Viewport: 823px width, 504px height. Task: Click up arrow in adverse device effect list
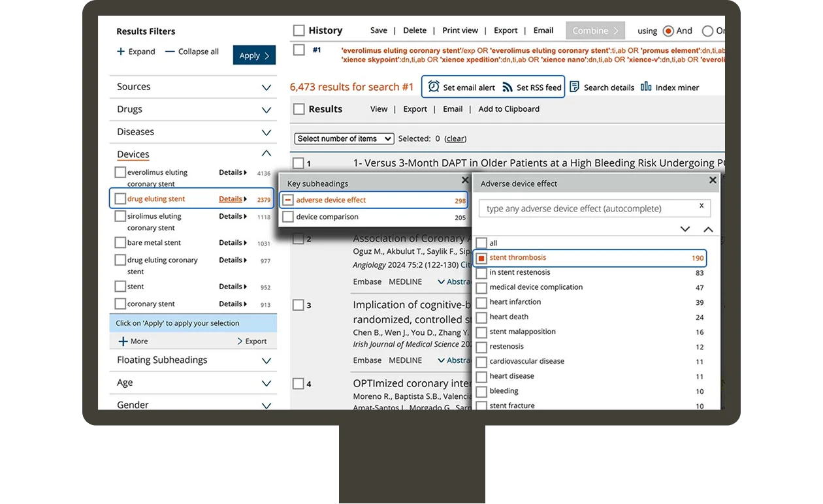(x=708, y=229)
